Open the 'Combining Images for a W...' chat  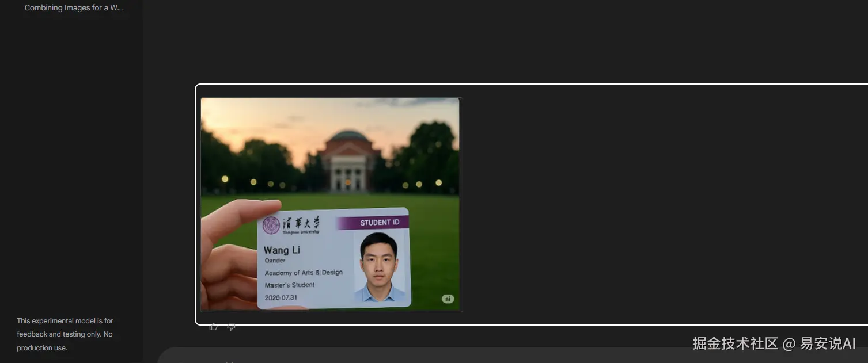(x=74, y=8)
